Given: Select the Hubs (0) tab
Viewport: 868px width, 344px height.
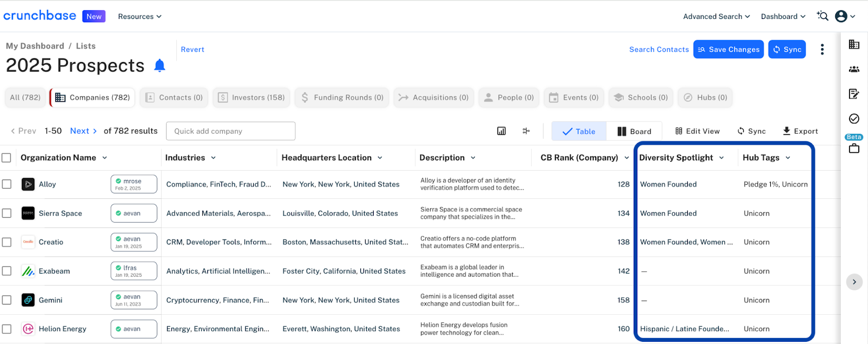Looking at the screenshot, I should coord(705,98).
